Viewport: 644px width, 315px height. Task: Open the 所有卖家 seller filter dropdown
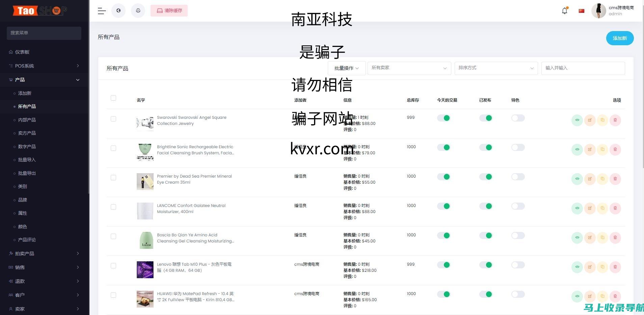pyautogui.click(x=409, y=68)
